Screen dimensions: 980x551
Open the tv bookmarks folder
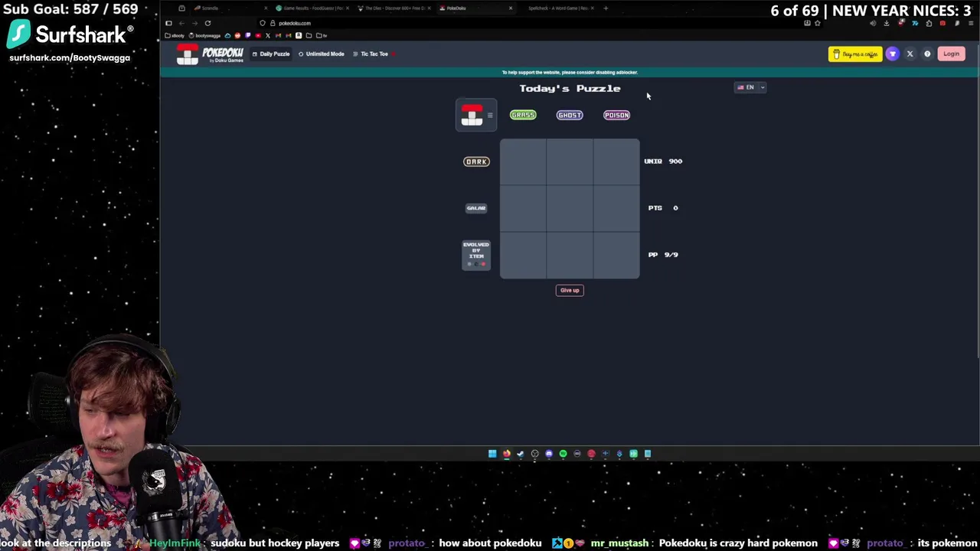tap(322, 35)
